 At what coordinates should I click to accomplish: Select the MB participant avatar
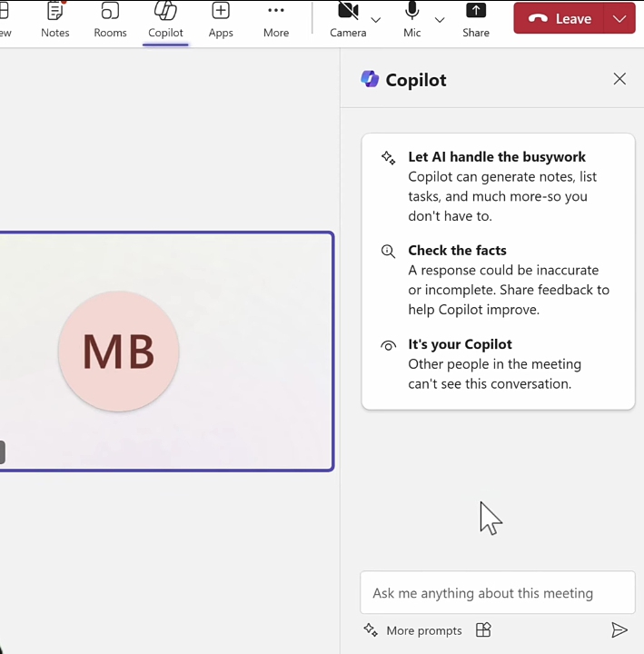click(x=119, y=352)
